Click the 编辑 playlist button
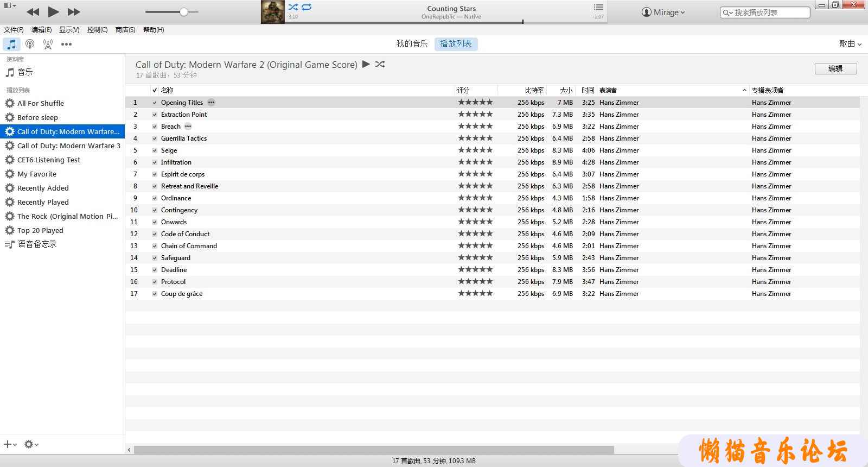The width and height of the screenshot is (868, 467). (835, 68)
